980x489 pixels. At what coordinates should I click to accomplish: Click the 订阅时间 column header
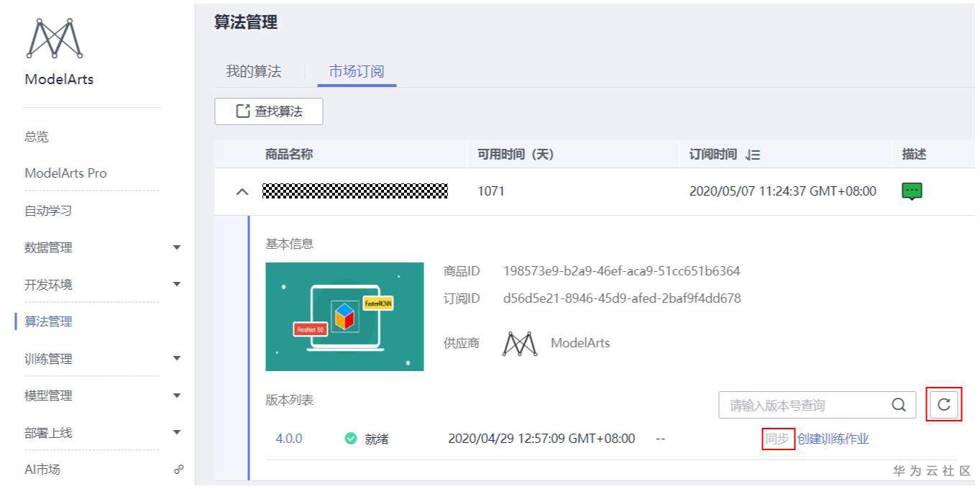[713, 155]
